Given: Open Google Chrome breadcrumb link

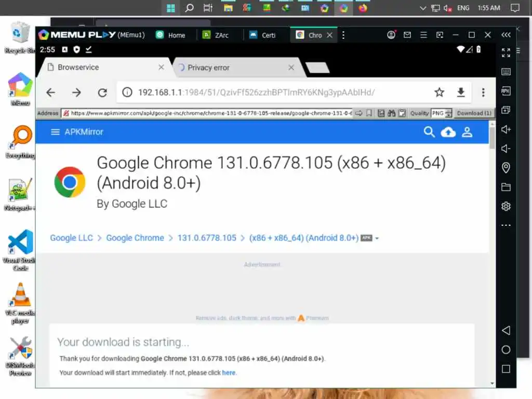Looking at the screenshot, I should pos(135,238).
